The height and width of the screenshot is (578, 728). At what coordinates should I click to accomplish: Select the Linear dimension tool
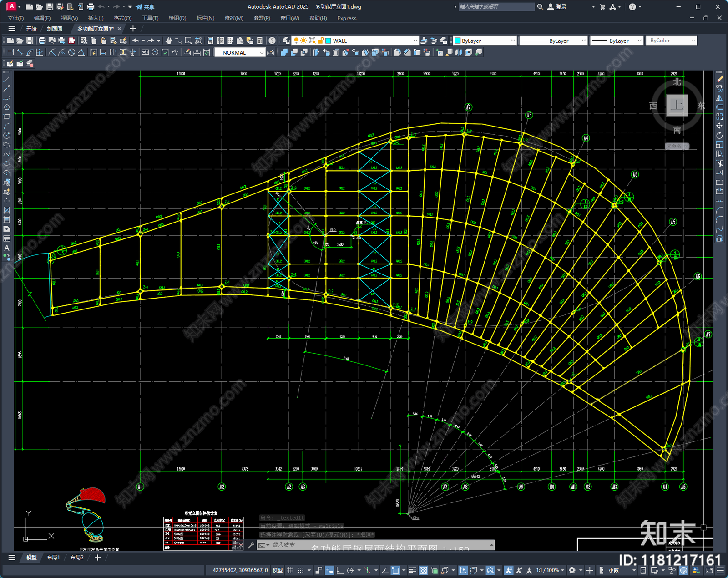pos(10,52)
